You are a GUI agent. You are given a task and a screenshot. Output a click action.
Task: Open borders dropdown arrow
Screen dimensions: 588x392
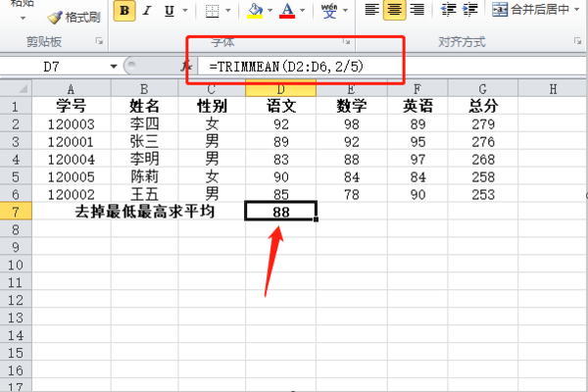[228, 11]
